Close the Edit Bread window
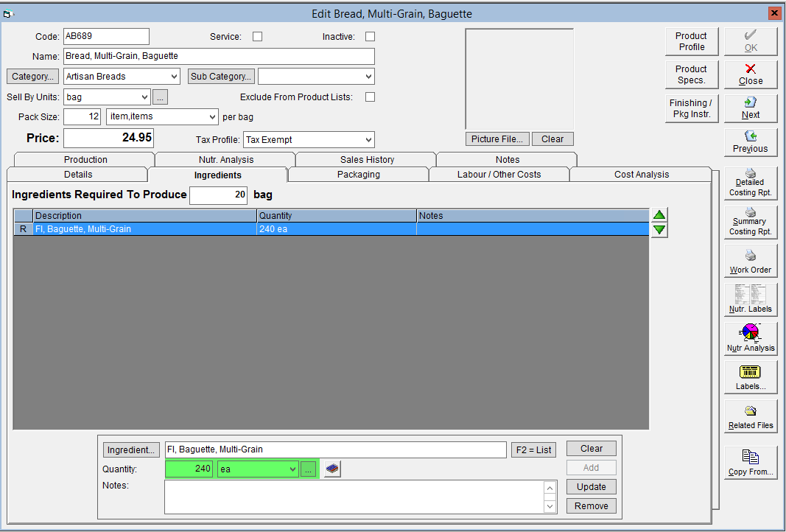Screen dimensions: 786x532 click(x=774, y=13)
